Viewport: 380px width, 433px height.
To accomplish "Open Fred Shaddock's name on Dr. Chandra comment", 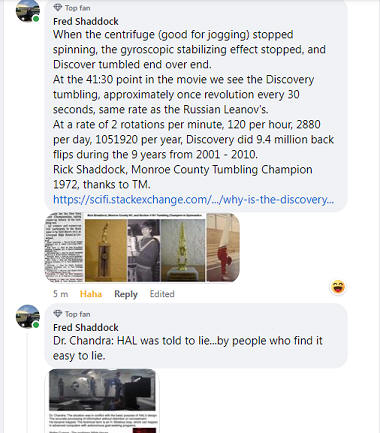I will (x=86, y=327).
